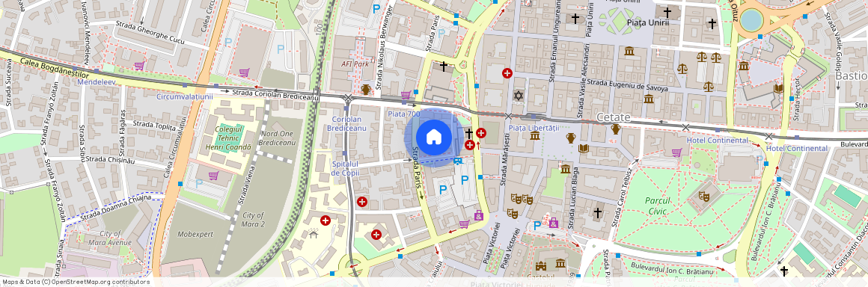Click the Strada Chișinău street label

click(110, 160)
